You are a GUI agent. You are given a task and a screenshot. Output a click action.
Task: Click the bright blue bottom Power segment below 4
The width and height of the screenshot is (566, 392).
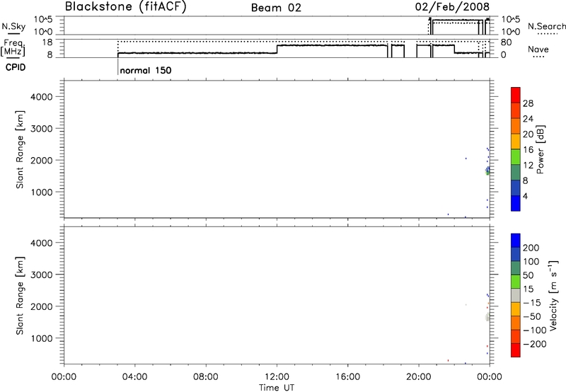516,203
